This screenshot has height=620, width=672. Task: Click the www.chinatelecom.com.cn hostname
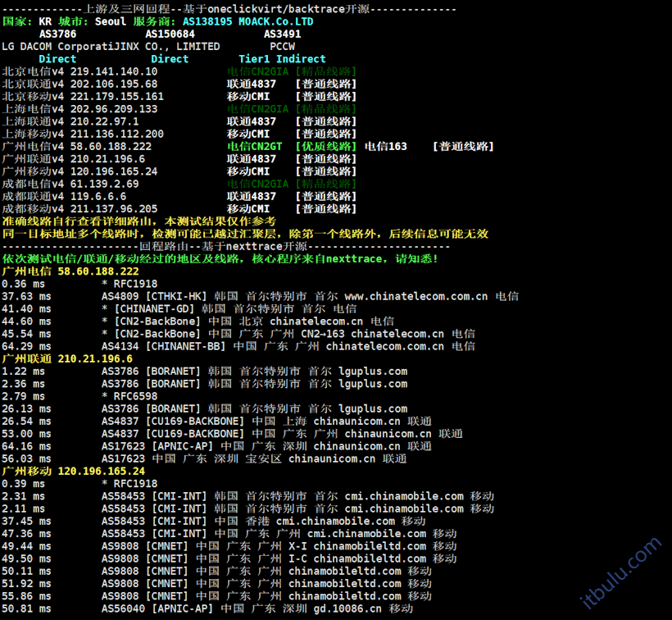click(415, 296)
